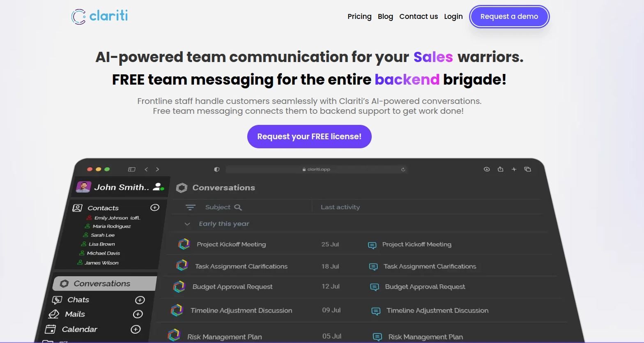Click chat icon beside last-activity Task Assignment Clarifications
The width and height of the screenshot is (644, 343).
pos(373,267)
